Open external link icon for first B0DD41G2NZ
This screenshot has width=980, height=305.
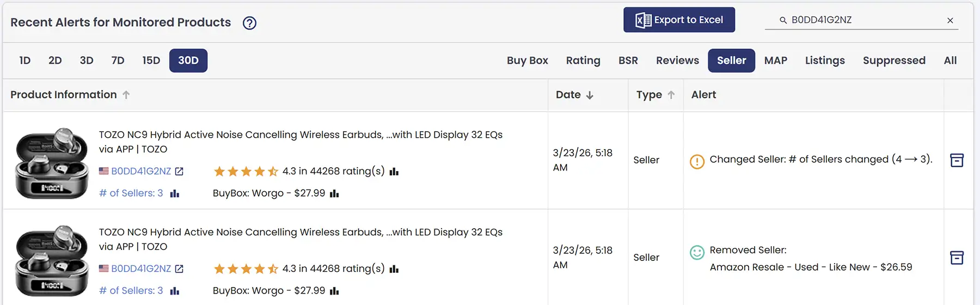click(x=179, y=172)
